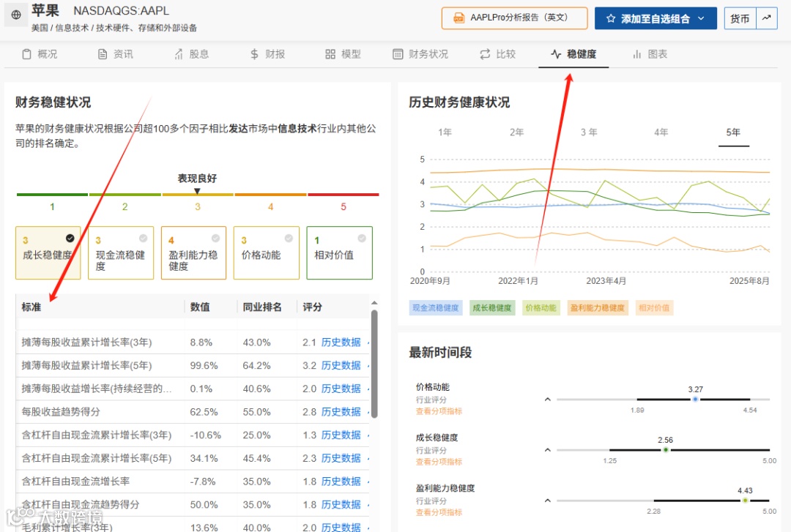Select the 盈利能力稳健度 score card
This screenshot has width=791, height=532.
193,252
